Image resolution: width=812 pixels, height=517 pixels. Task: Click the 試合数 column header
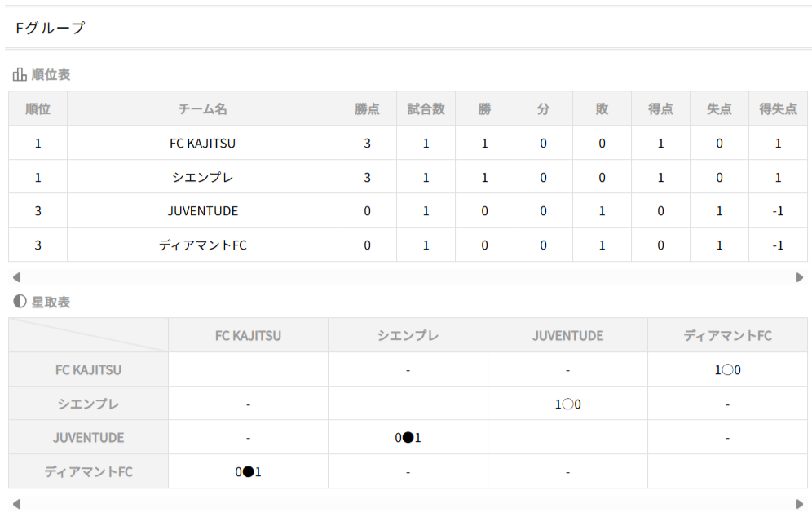coord(426,109)
